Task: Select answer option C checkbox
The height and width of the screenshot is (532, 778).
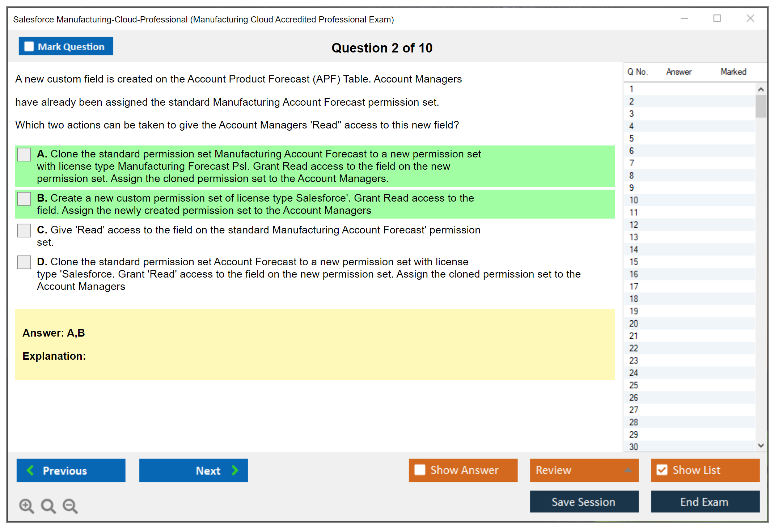Action: pos(24,231)
